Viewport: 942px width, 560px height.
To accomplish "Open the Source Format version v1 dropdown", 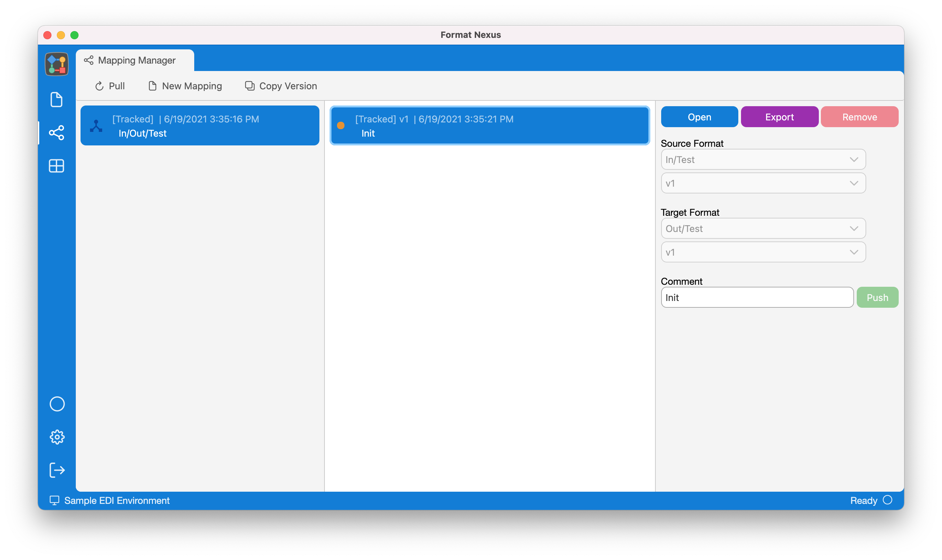I will pyautogui.click(x=763, y=183).
